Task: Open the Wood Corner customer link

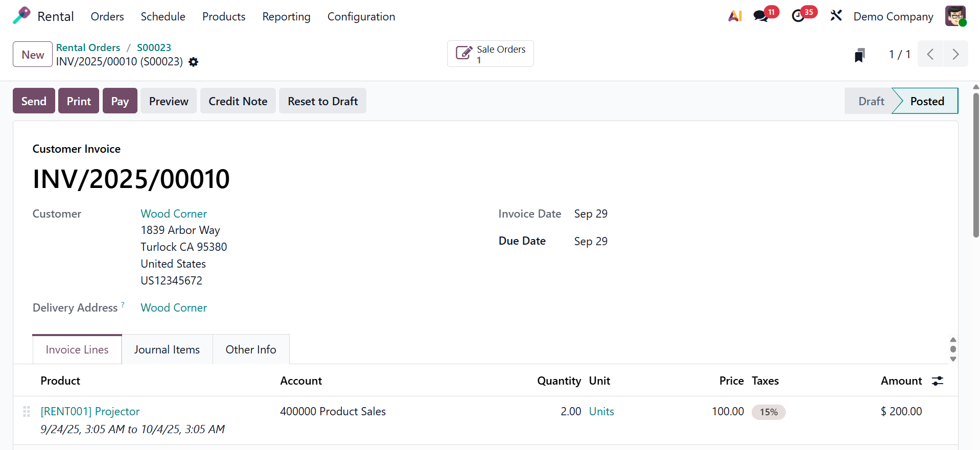Action: [174, 214]
